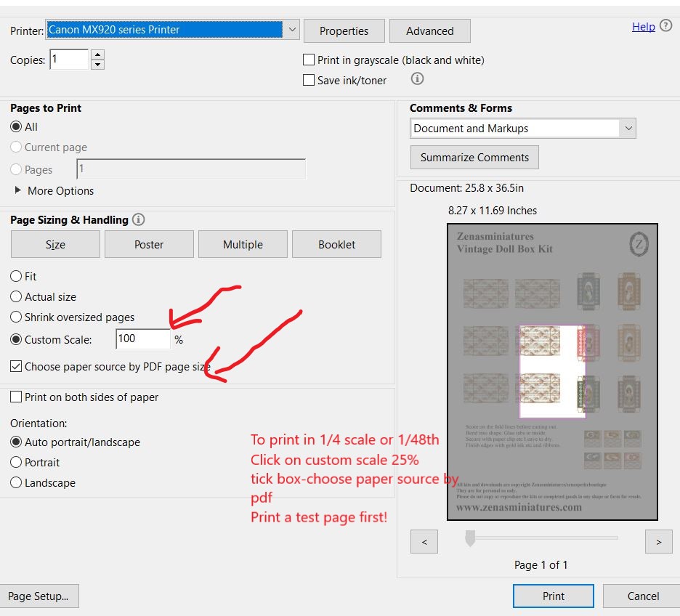Go to next preview page arrow
Image resolution: width=680 pixels, height=616 pixels.
pyautogui.click(x=659, y=541)
